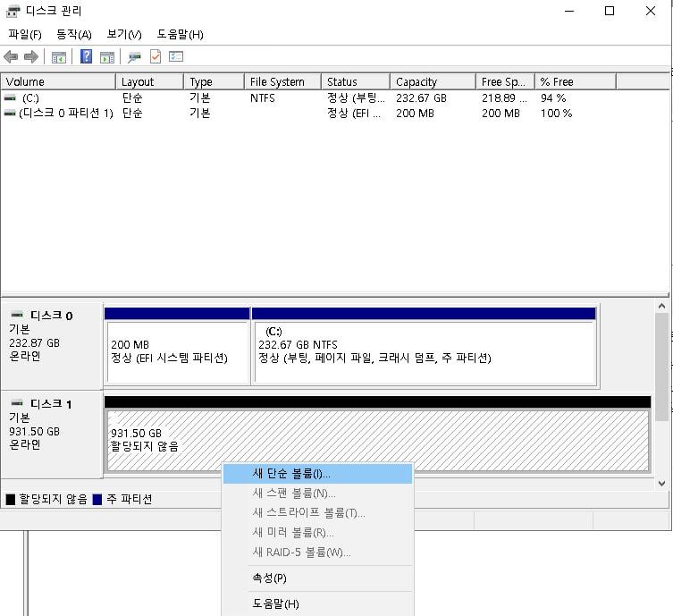Click the checklist settings toolbar icon
Viewport: 673px width, 616px height.
tap(176, 57)
